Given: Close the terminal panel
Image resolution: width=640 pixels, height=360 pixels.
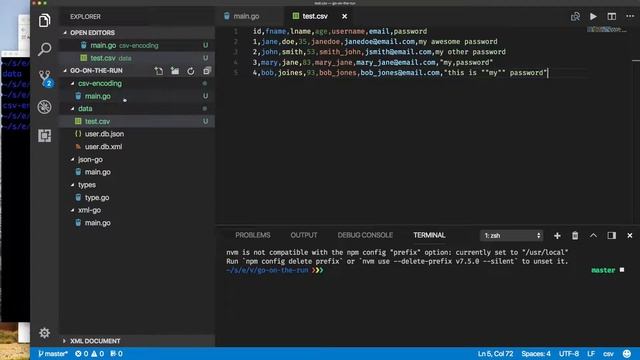Looking at the screenshot, I should click(x=630, y=236).
